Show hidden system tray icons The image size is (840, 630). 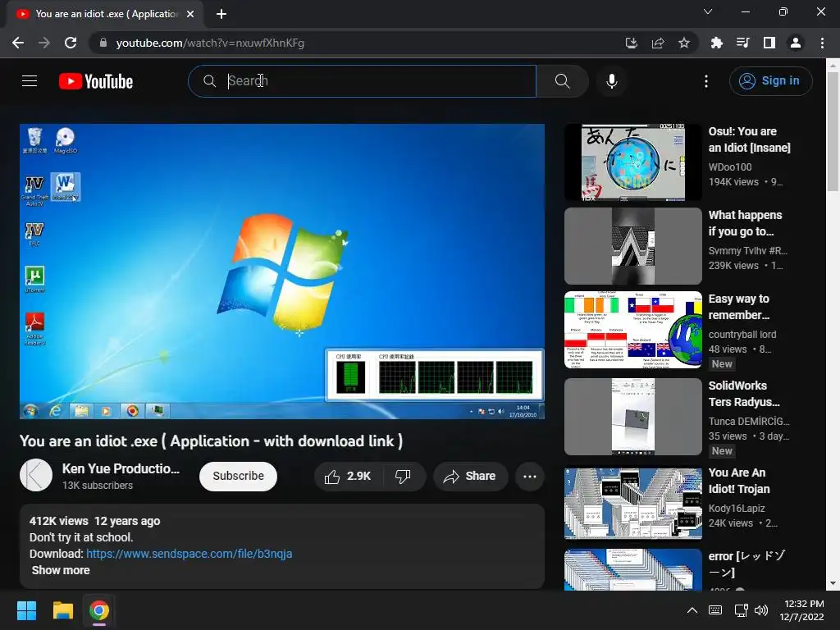pyautogui.click(x=692, y=610)
